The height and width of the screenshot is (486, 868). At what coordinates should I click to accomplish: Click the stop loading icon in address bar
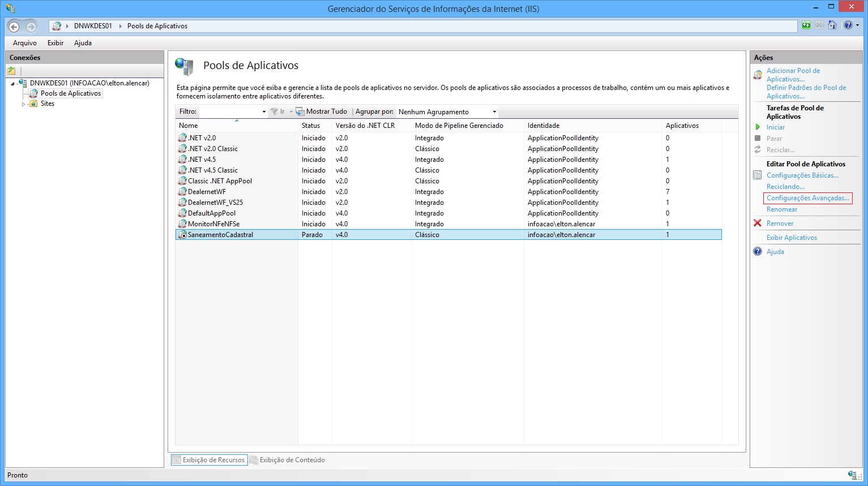(819, 25)
